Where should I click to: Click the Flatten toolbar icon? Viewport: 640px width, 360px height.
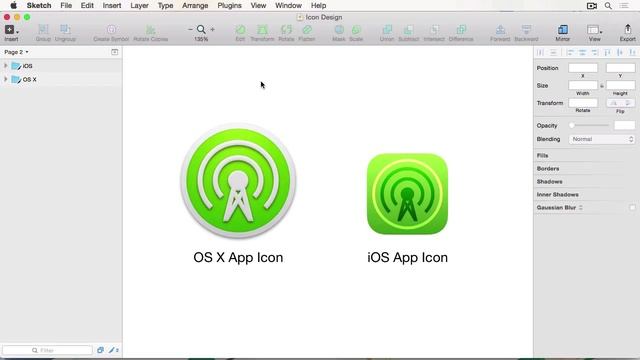pyautogui.click(x=307, y=29)
